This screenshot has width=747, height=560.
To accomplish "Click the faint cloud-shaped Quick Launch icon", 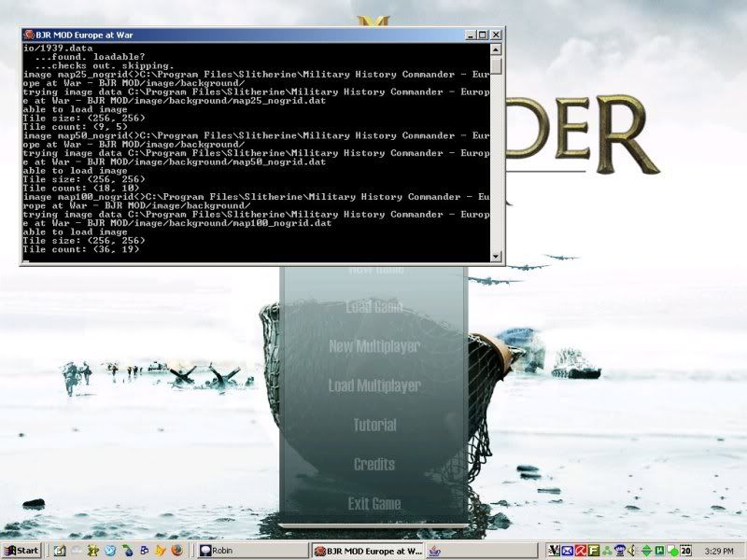I will point(77,551).
